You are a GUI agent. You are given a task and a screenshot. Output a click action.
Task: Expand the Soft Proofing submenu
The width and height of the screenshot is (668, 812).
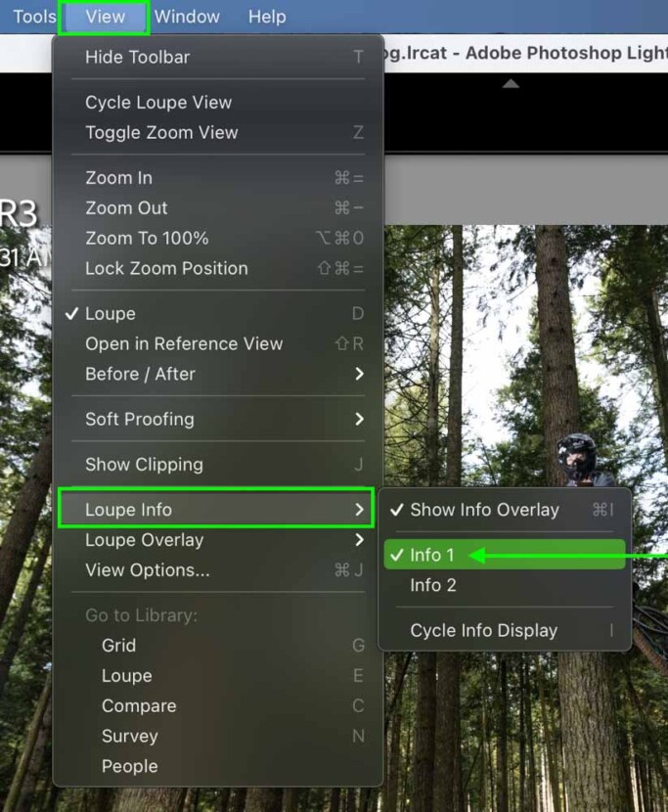pos(218,419)
